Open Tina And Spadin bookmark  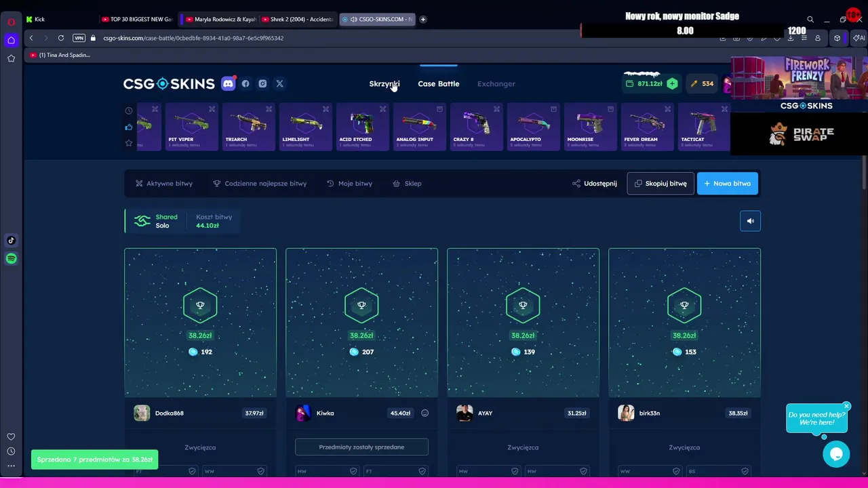(x=60, y=55)
